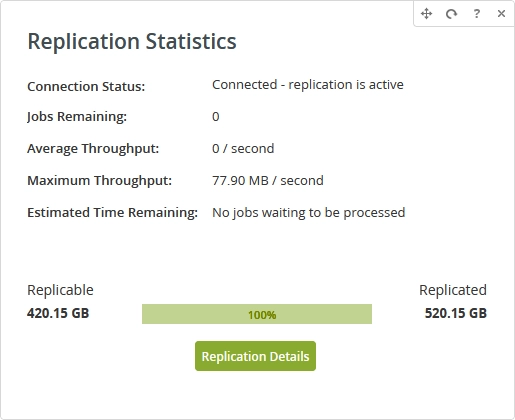The image size is (515, 420).
Task: Close the Replication Statistics widget
Action: [501, 14]
